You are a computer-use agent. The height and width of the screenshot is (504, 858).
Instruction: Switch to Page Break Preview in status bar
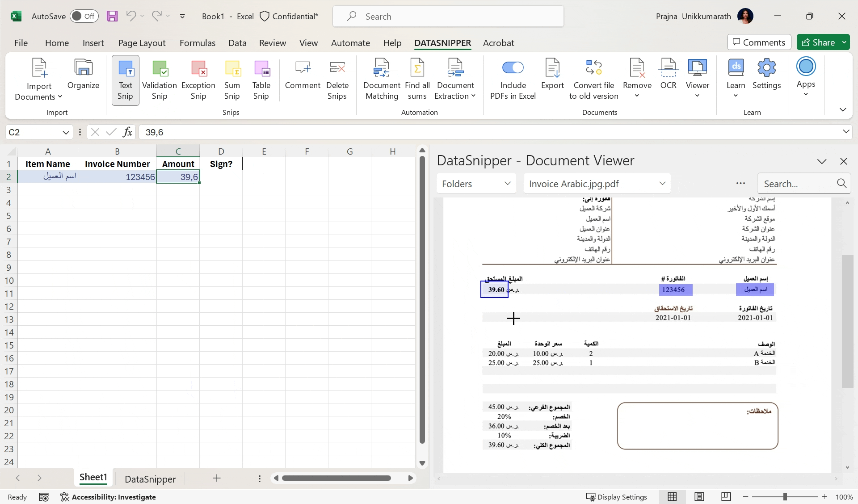[x=726, y=497]
